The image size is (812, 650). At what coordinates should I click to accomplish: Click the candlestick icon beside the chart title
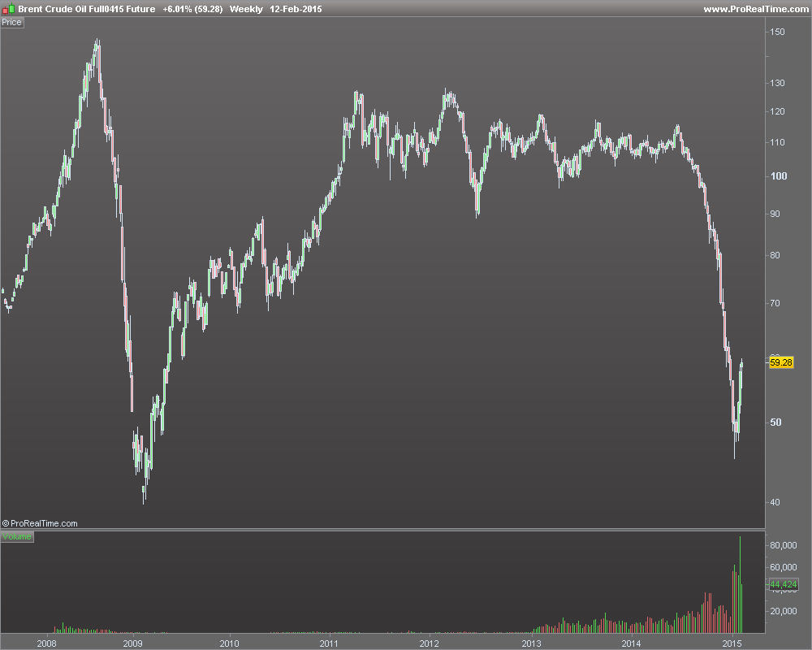[9, 9]
